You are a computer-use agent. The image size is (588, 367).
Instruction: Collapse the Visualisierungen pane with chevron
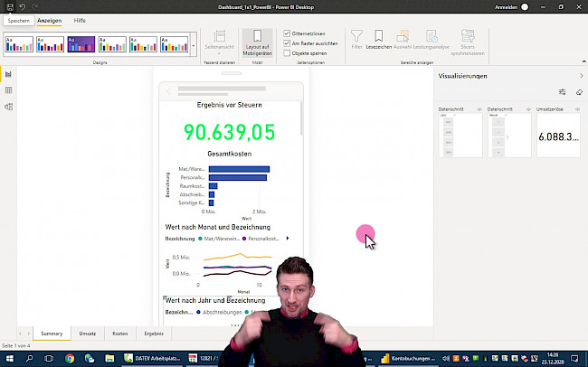581,76
